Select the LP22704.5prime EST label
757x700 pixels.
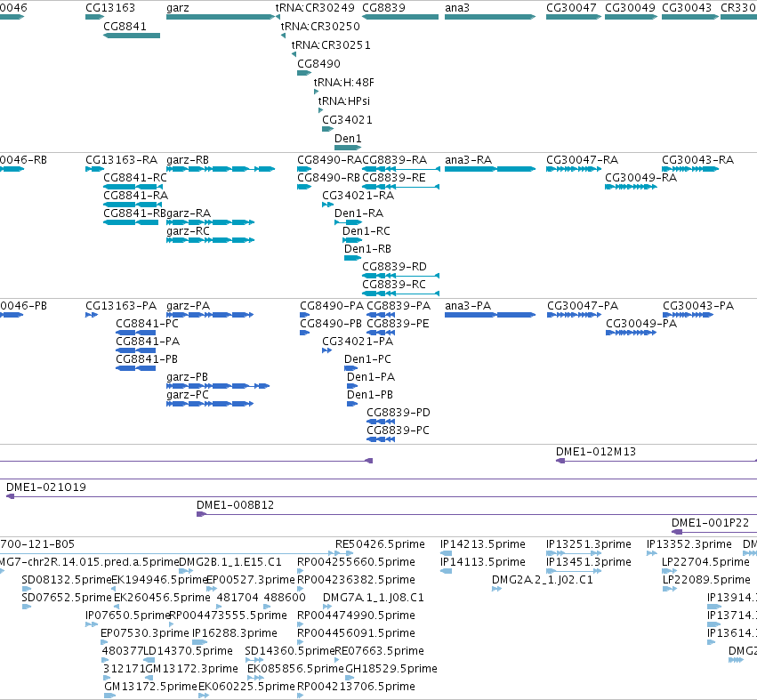point(705,562)
